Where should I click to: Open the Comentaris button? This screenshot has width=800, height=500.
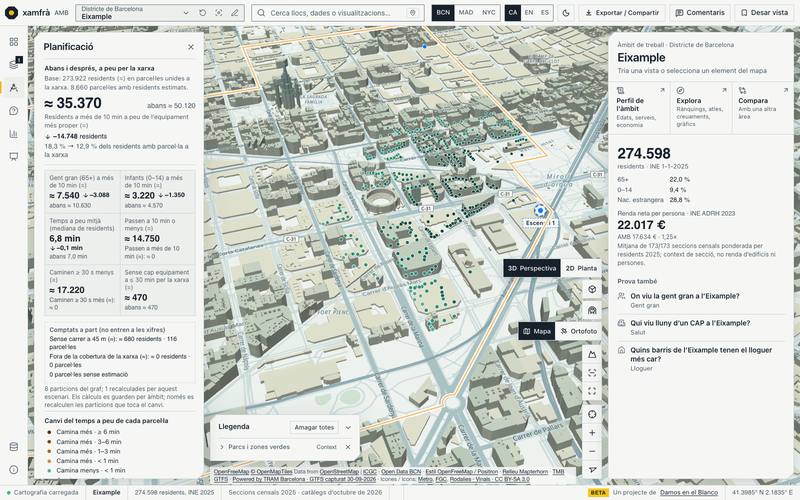coord(699,13)
